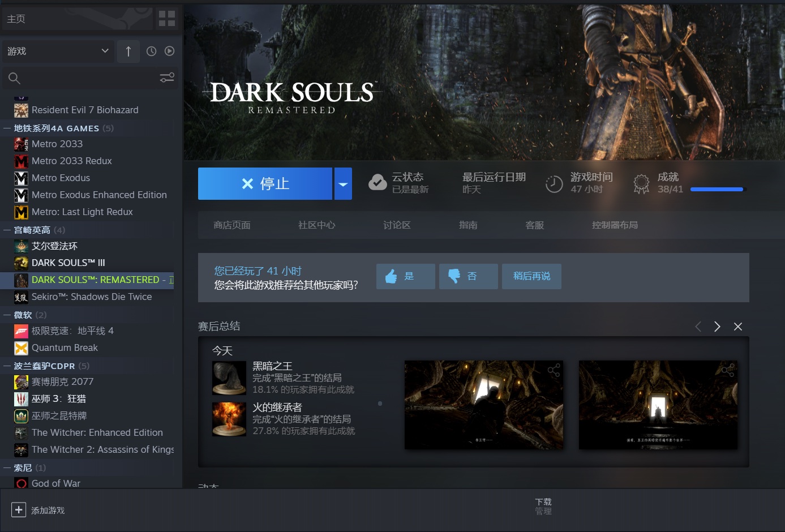Select The Witcher: Enhanced Edition

coord(97,432)
